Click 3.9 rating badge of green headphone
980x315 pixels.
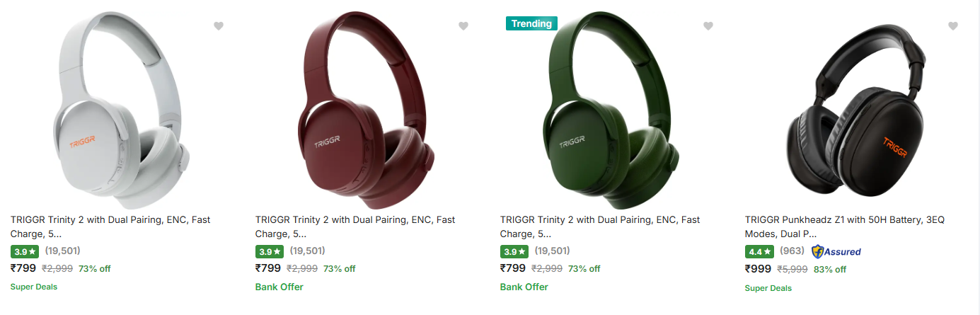514,251
